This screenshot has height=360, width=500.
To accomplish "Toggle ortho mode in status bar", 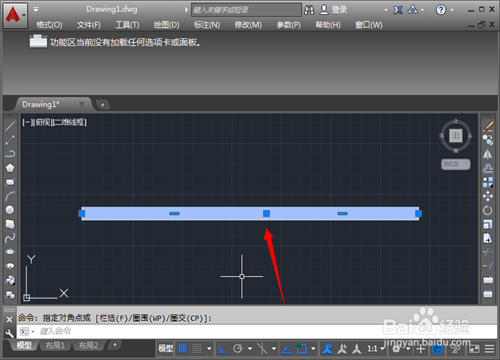I will click(x=223, y=349).
